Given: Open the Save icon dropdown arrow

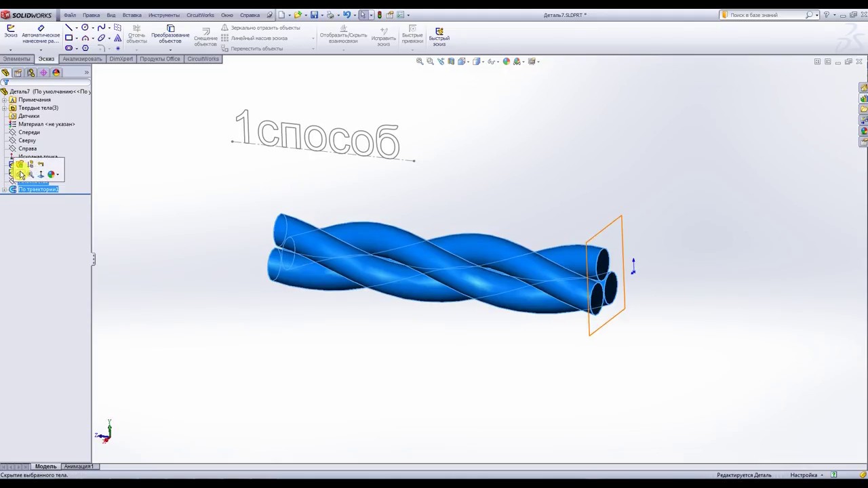Looking at the screenshot, I should click(321, 14).
